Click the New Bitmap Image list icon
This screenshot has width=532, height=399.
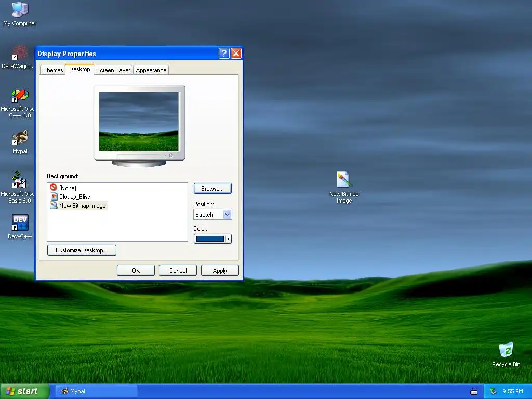pyautogui.click(x=54, y=205)
